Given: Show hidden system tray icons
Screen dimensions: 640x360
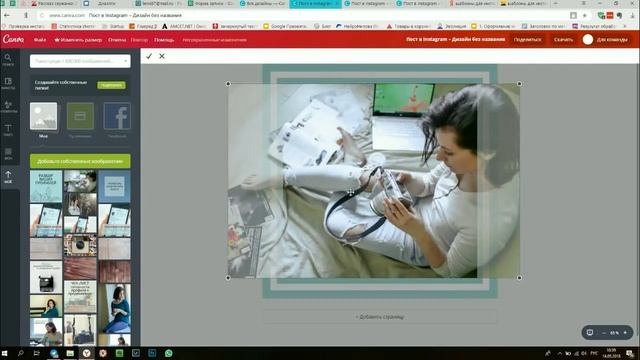Looking at the screenshot, I should (x=560, y=353).
